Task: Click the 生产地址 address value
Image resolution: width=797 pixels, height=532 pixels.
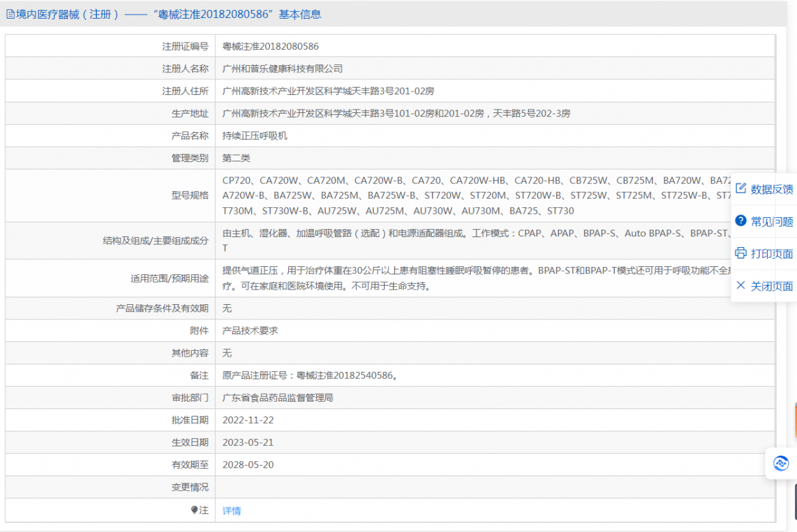Action: tap(397, 114)
